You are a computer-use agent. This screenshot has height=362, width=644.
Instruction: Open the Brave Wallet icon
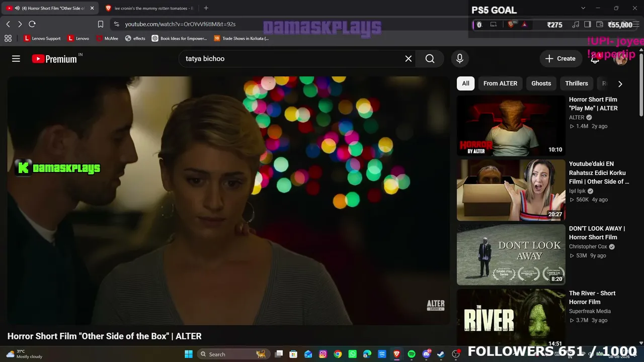tap(600, 24)
